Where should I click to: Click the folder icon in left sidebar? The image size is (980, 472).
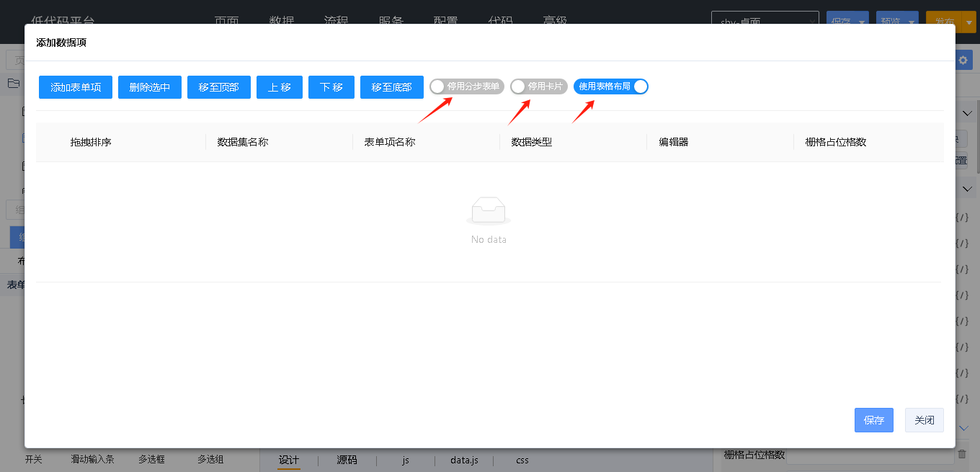point(13,84)
